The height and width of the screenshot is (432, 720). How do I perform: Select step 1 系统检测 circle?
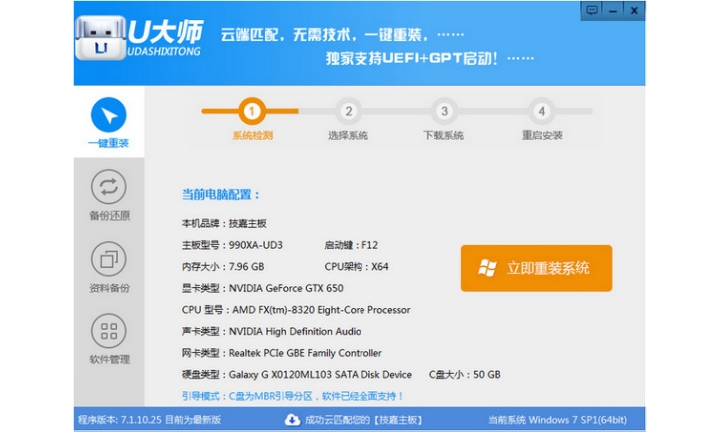click(252, 111)
